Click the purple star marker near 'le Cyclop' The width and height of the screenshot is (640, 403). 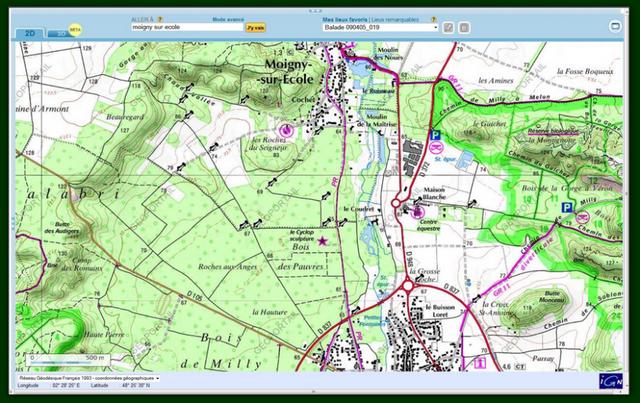coord(322,241)
